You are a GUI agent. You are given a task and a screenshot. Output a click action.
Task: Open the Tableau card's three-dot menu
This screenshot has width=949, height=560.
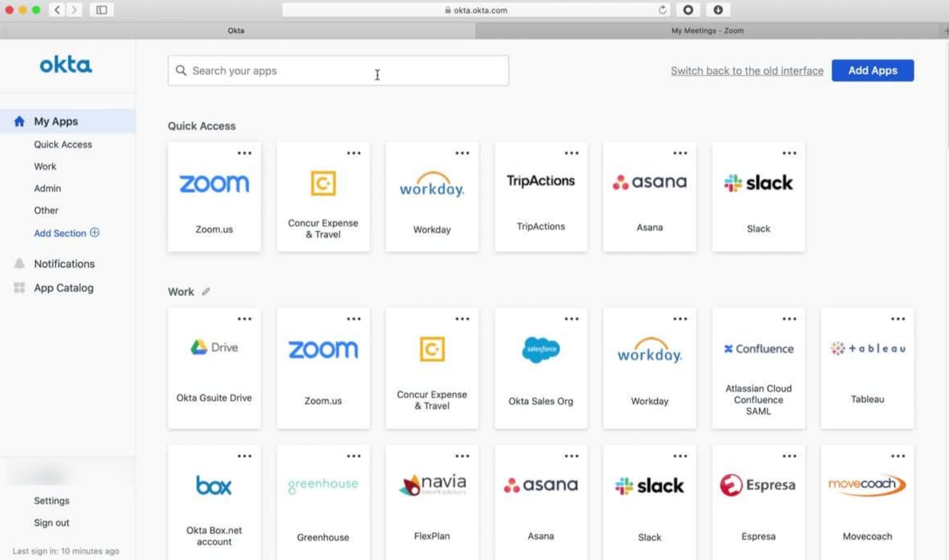[898, 319]
